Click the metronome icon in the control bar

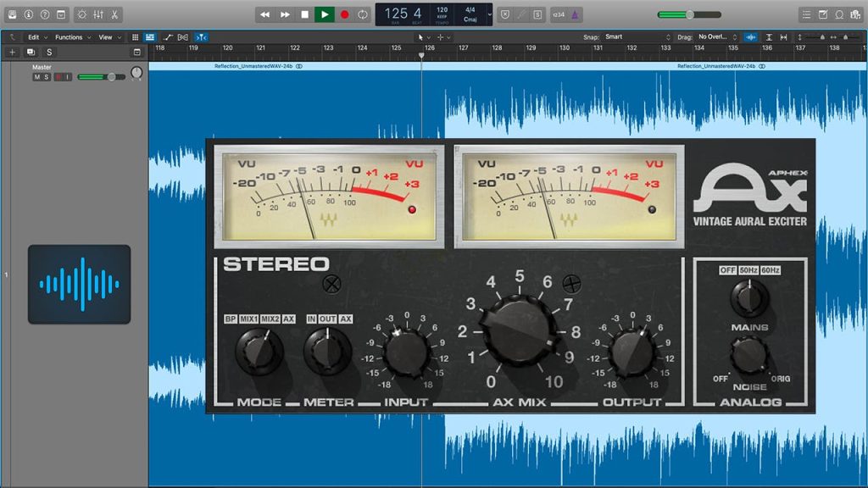pyautogui.click(x=576, y=14)
